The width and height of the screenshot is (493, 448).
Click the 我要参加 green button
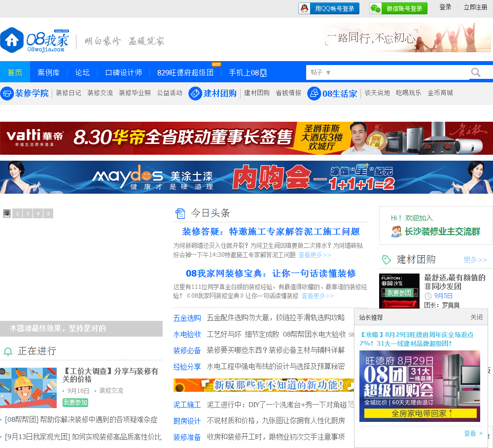pyautogui.click(x=75, y=403)
